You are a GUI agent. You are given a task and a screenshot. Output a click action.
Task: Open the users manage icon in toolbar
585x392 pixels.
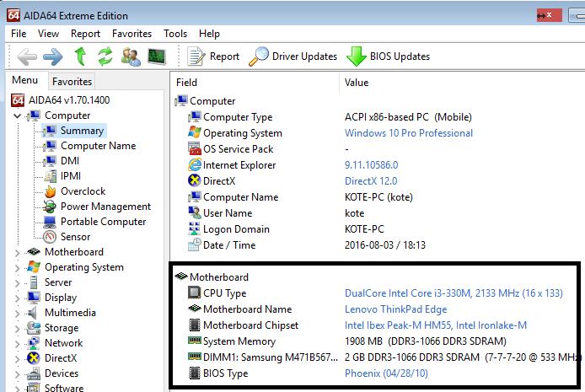(x=131, y=56)
